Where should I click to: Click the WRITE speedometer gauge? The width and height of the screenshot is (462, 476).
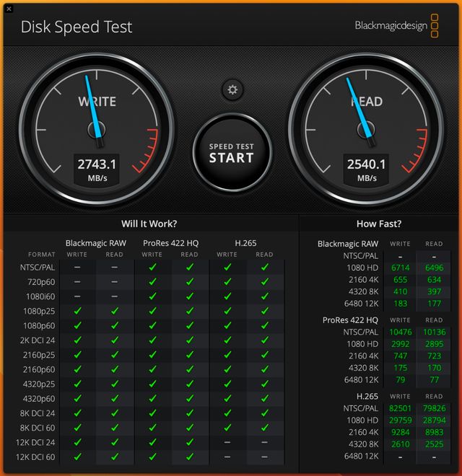click(x=96, y=128)
